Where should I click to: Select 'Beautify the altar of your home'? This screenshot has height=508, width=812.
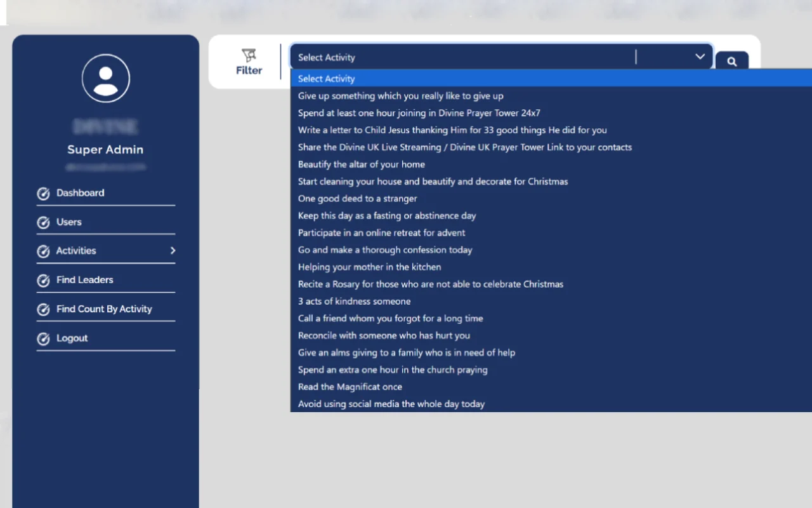[362, 164]
